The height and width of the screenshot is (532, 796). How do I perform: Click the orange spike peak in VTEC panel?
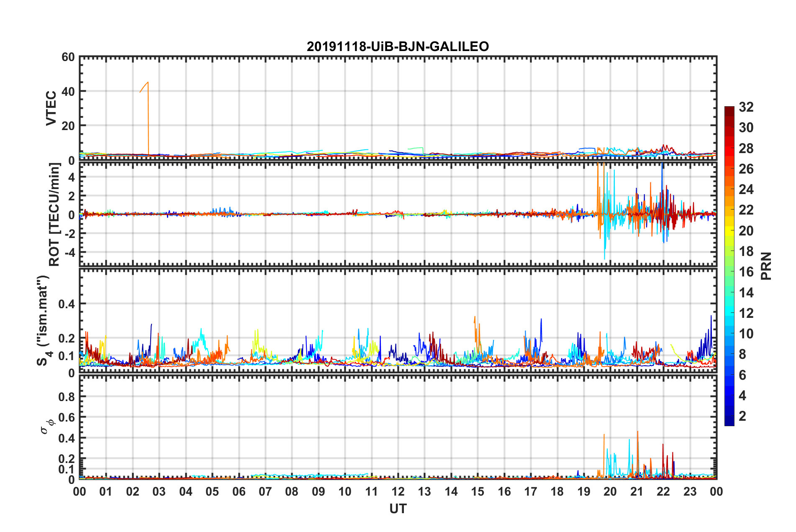(148, 82)
